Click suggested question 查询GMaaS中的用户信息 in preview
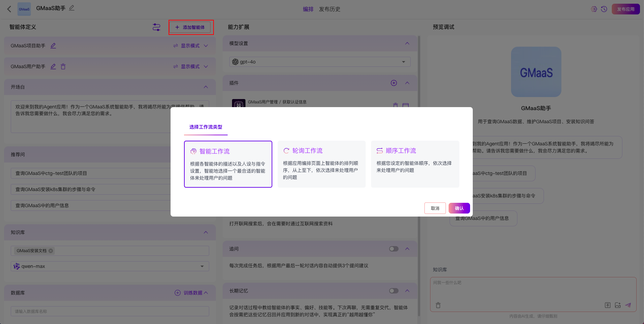 (484, 218)
